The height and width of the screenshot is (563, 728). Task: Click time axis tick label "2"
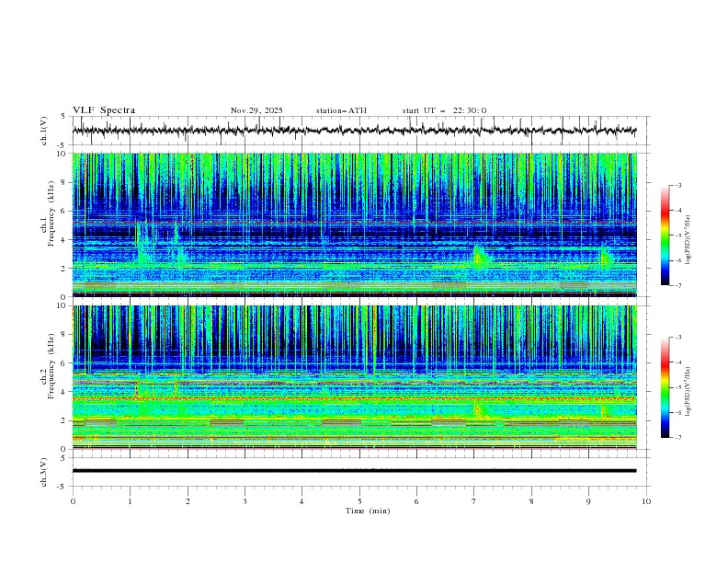188,501
